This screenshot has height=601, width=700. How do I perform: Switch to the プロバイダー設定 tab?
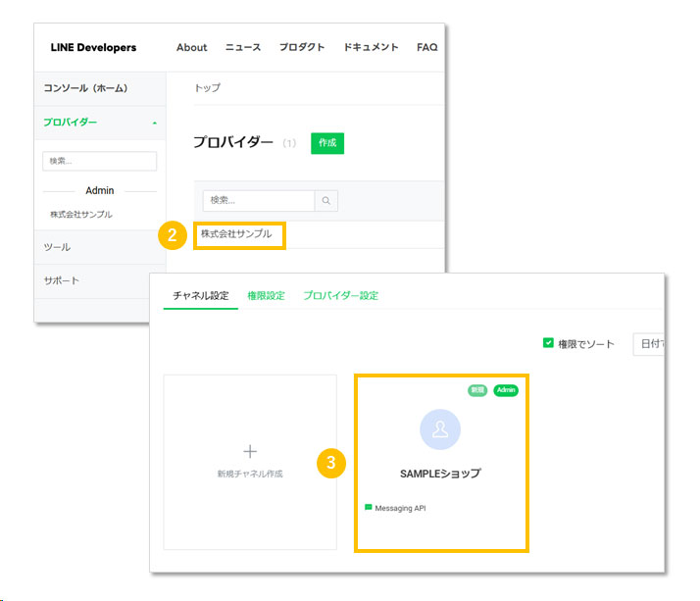tap(340, 295)
